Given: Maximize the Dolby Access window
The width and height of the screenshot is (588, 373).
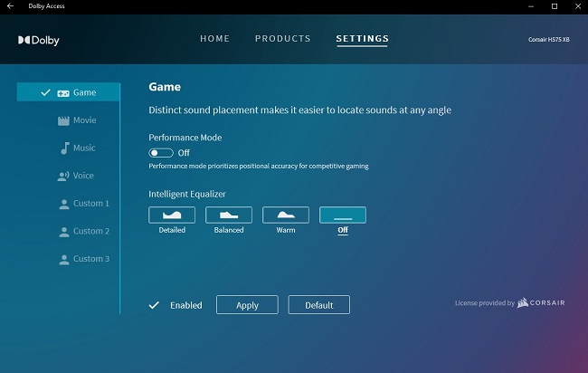Looking at the screenshot, I should point(555,6).
